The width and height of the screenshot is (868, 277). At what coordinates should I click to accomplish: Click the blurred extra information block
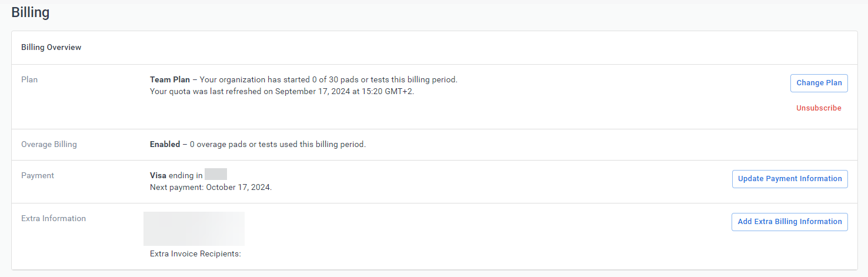[194, 228]
